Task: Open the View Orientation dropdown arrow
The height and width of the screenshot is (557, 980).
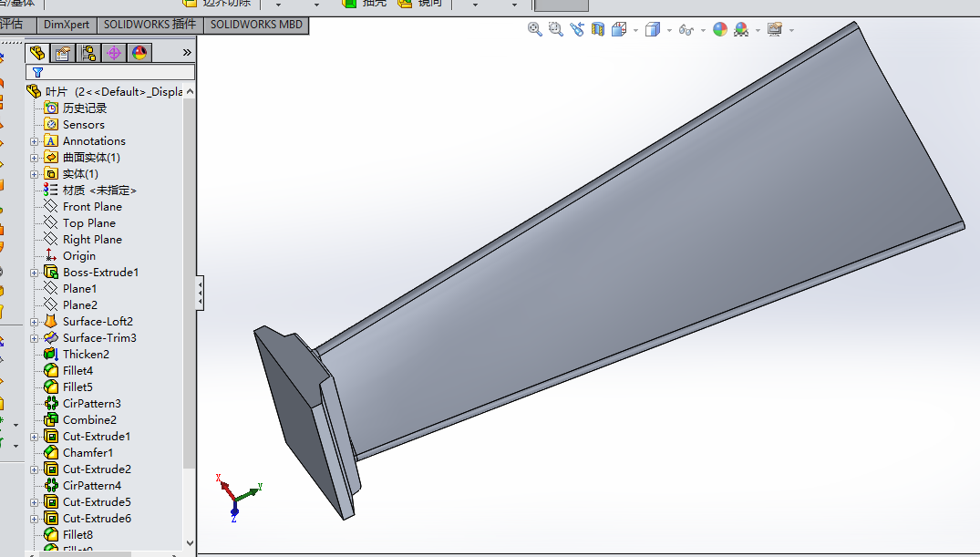Action: [635, 30]
